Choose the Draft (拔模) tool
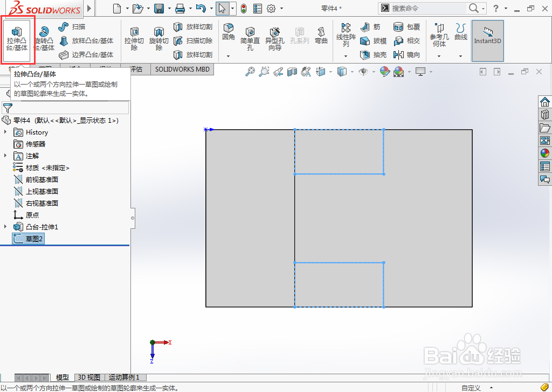The image size is (552, 392). click(373, 41)
